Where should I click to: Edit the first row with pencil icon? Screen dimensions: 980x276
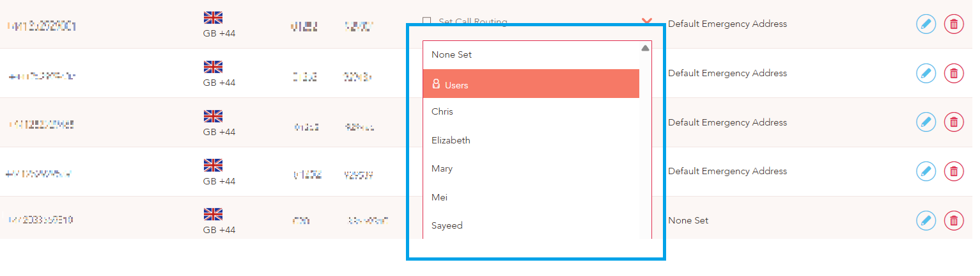926,24
